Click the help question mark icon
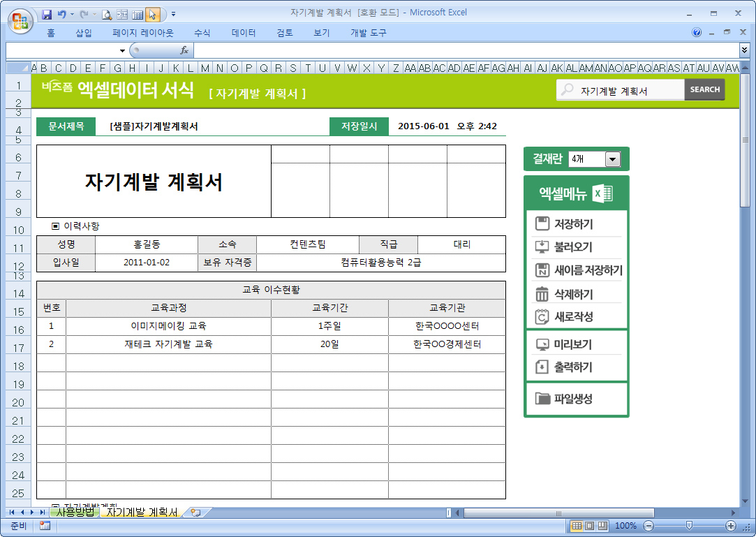This screenshot has height=537, width=756. pyautogui.click(x=697, y=33)
